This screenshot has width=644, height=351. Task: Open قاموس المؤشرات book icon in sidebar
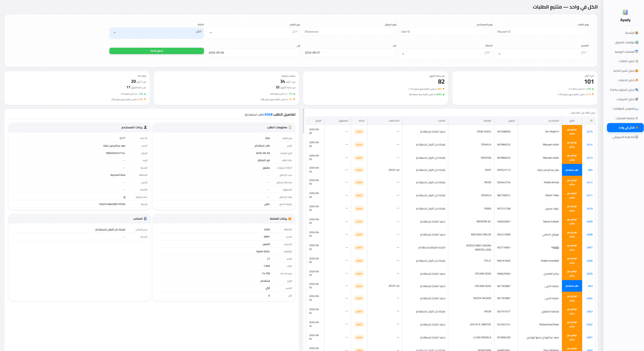(637, 109)
